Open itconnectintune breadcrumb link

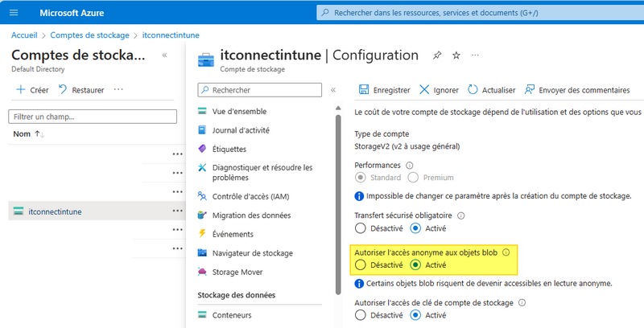click(x=171, y=35)
